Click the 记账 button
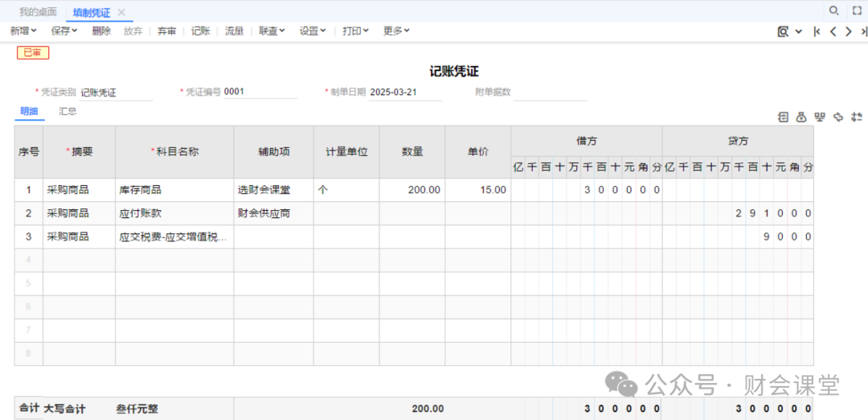This screenshot has width=868, height=420. coord(200,31)
